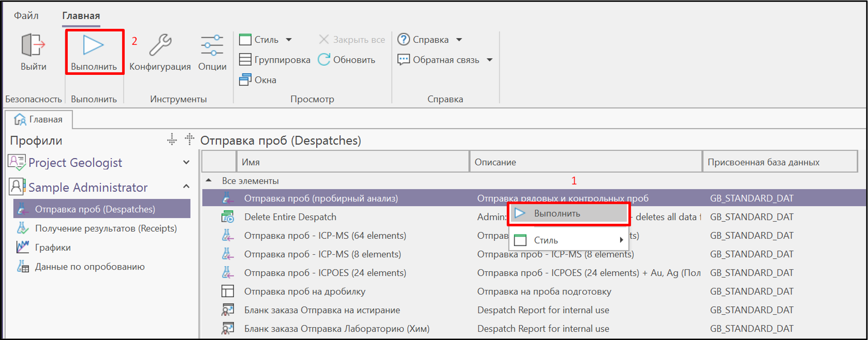This screenshot has width=868, height=340.
Task: Click the disabled Закрыть все button
Action: pyautogui.click(x=352, y=39)
